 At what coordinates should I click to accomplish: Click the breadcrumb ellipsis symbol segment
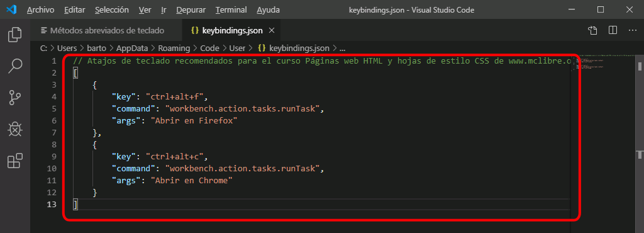(x=343, y=48)
